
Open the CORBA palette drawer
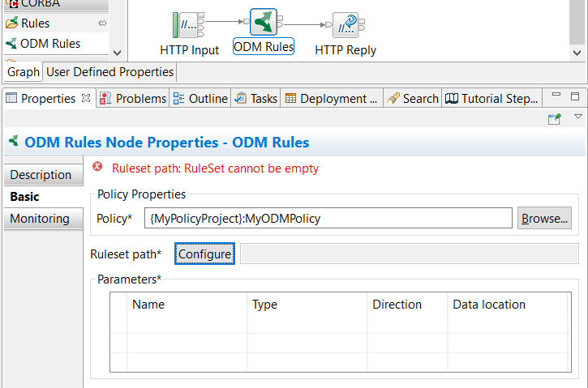click(x=56, y=5)
